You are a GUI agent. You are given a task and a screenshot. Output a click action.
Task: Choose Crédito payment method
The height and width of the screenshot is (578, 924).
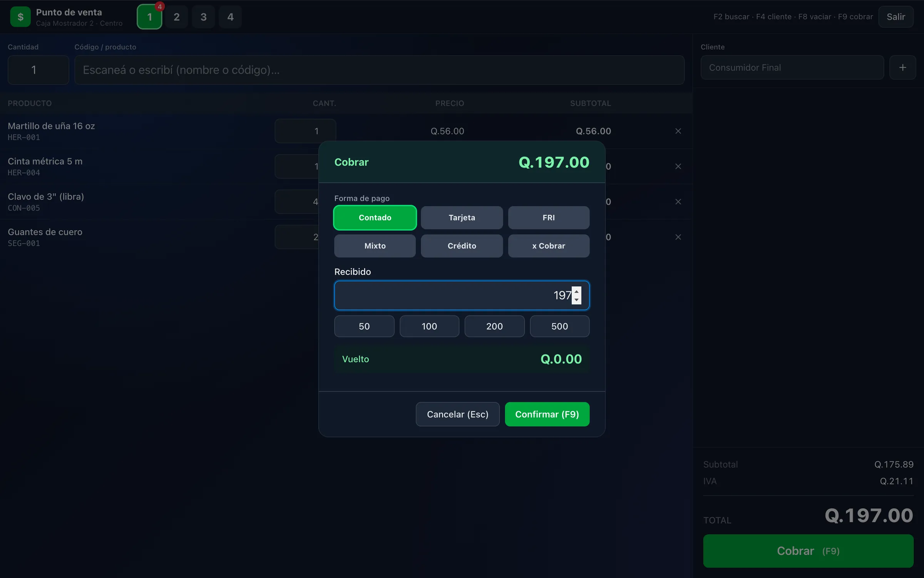point(462,246)
